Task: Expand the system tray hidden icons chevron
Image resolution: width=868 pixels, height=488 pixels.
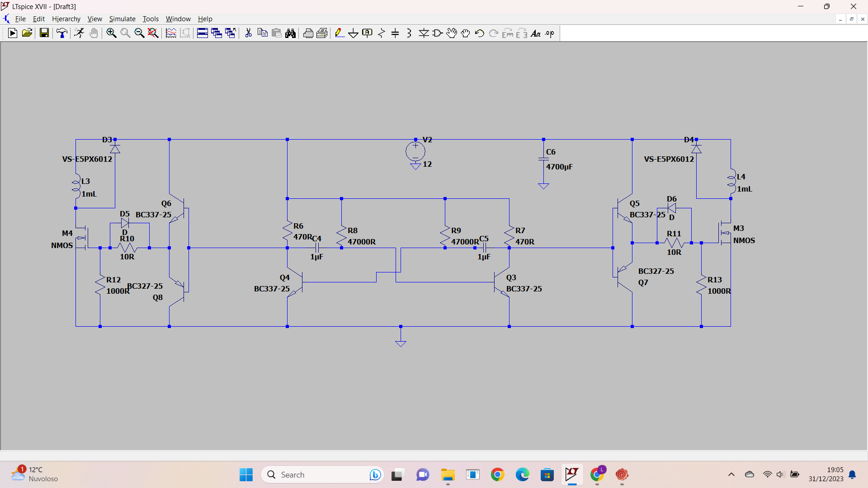Action: [x=731, y=474]
